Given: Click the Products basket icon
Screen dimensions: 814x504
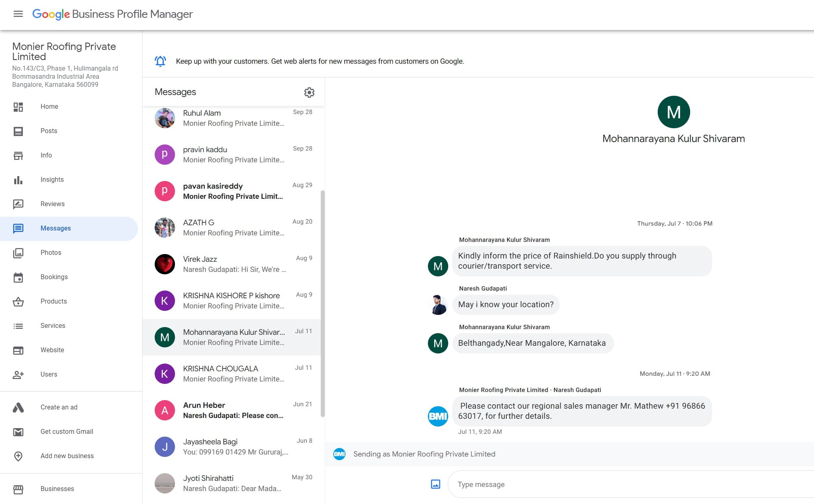Looking at the screenshot, I should (x=18, y=302).
